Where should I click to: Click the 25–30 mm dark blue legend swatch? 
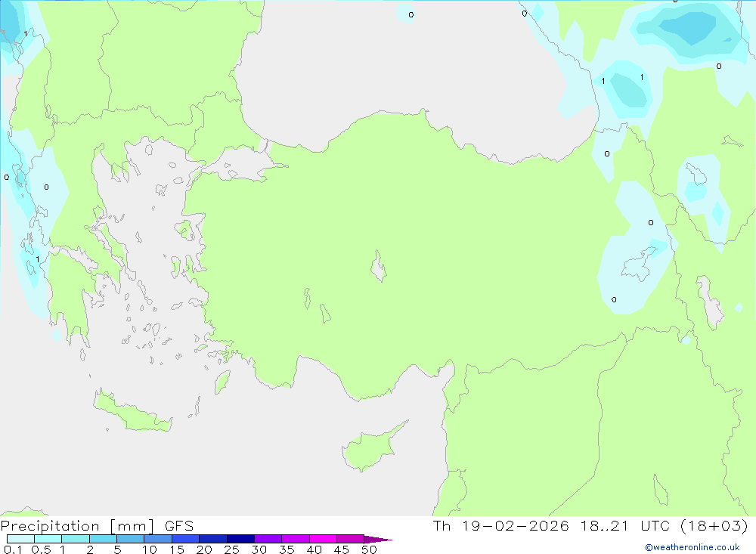240,539
